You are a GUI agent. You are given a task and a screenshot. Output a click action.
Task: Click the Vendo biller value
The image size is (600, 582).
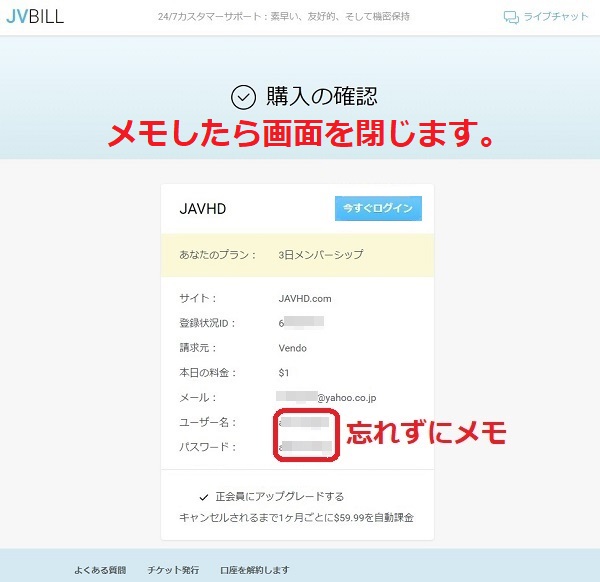pos(292,348)
